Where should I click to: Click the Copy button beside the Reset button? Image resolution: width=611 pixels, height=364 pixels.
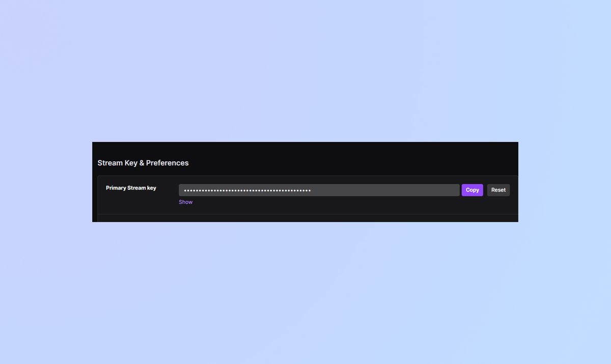pos(472,189)
